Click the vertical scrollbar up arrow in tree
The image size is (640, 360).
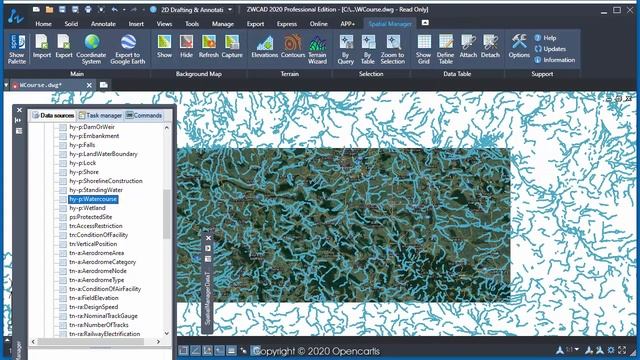(x=167, y=128)
